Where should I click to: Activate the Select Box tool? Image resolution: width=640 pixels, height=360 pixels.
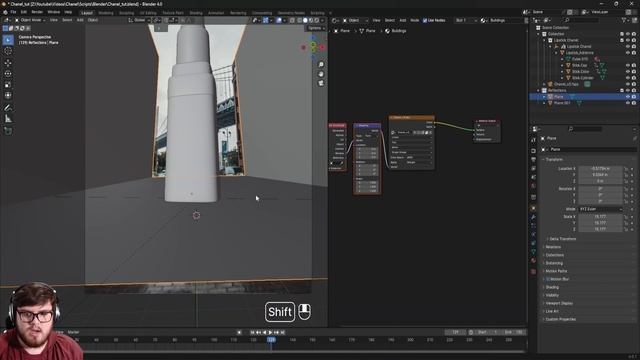8,40
